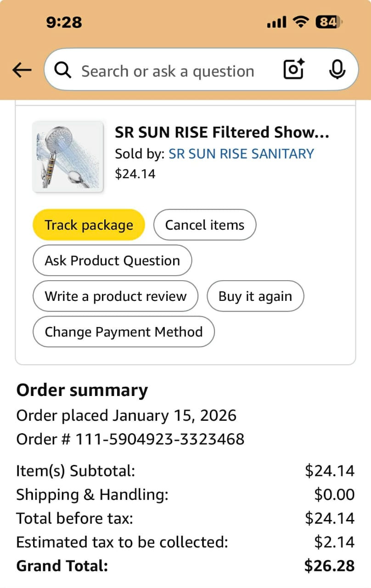
Task: Focus the "Search or ask a question" field
Action: click(x=168, y=71)
